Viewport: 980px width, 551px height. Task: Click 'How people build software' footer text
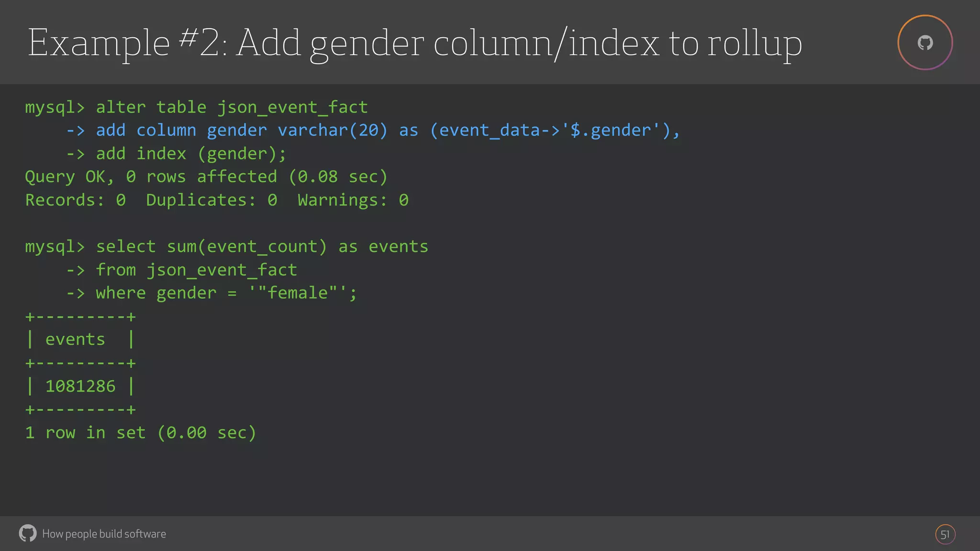pyautogui.click(x=104, y=534)
